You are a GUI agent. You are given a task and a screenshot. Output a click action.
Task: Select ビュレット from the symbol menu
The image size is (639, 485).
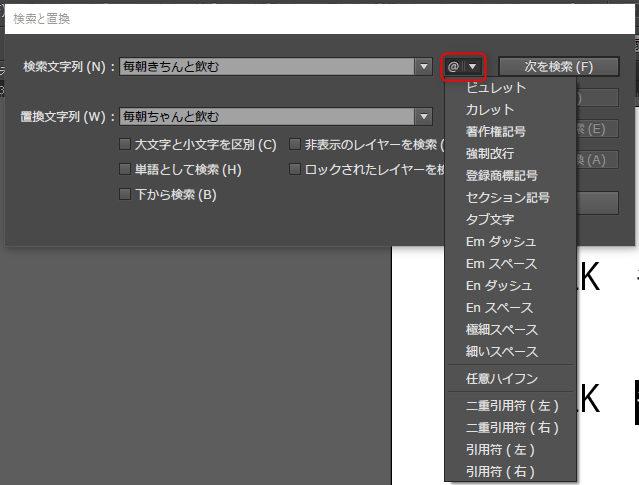click(496, 88)
